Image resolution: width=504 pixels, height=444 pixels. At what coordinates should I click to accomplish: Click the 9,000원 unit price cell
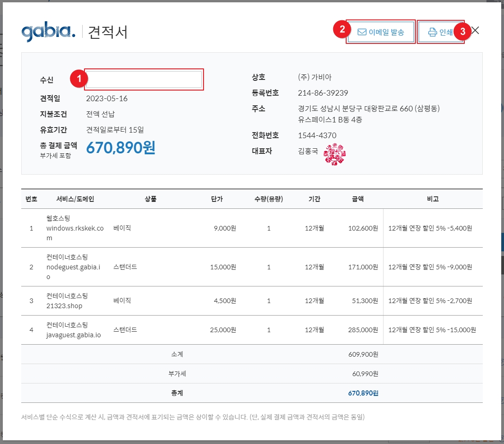click(225, 228)
